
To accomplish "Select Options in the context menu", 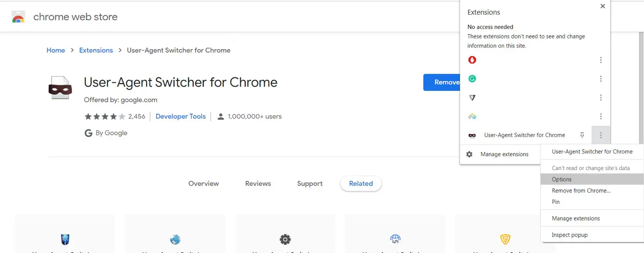I will [592, 179].
